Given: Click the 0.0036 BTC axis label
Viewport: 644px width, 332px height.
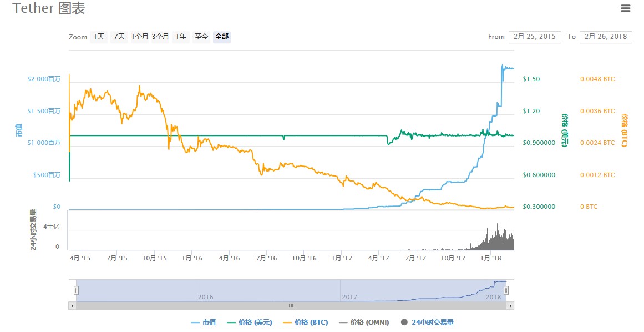Looking at the screenshot, I should tap(597, 111).
